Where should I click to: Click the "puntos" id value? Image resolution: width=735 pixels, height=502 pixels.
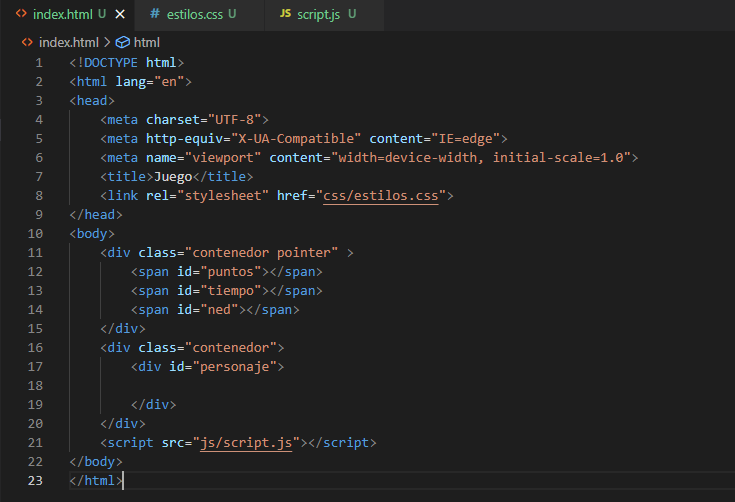point(231,272)
